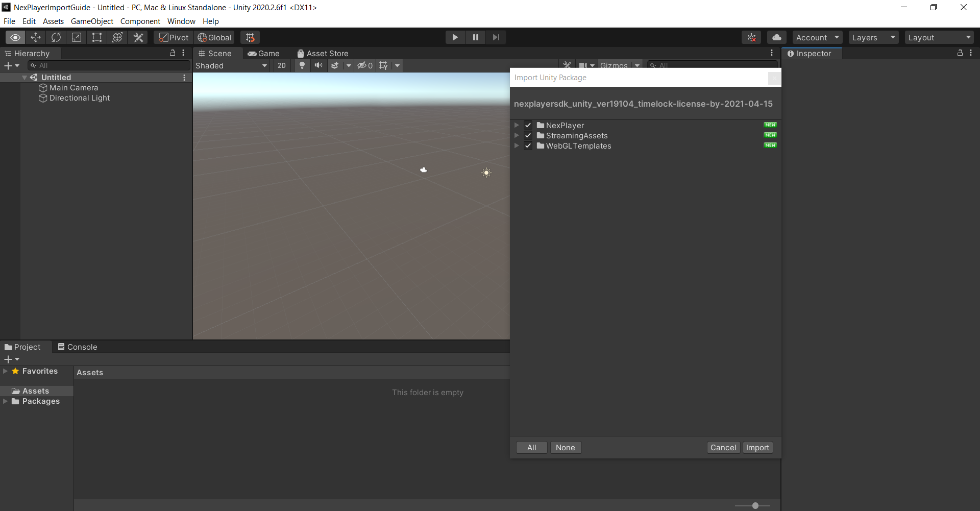
Task: Open Collaborate services icon
Action: [x=751, y=37]
